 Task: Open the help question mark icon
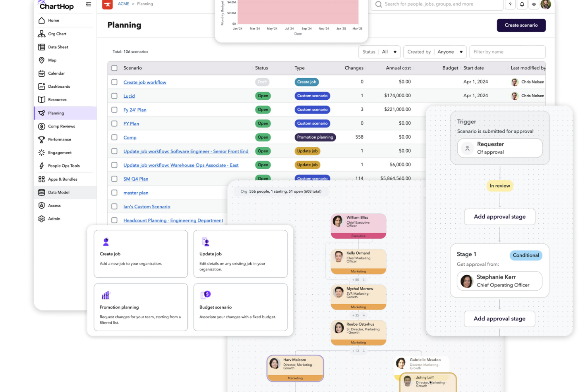(510, 4)
